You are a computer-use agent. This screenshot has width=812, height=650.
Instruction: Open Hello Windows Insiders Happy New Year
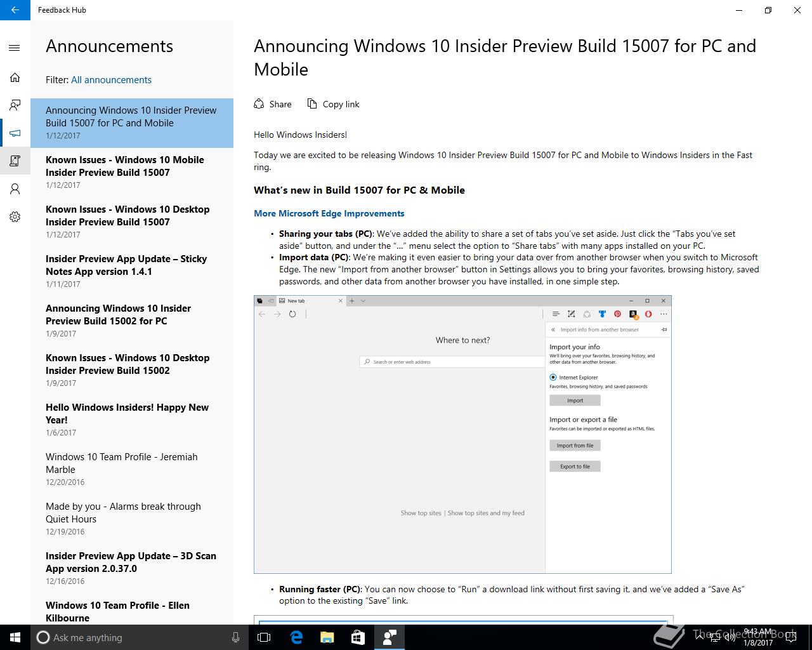132,420
